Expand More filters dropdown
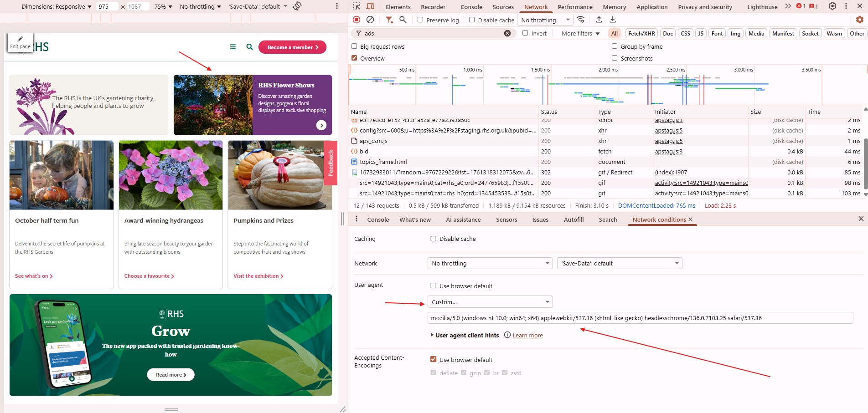868x413 pixels. pyautogui.click(x=580, y=33)
